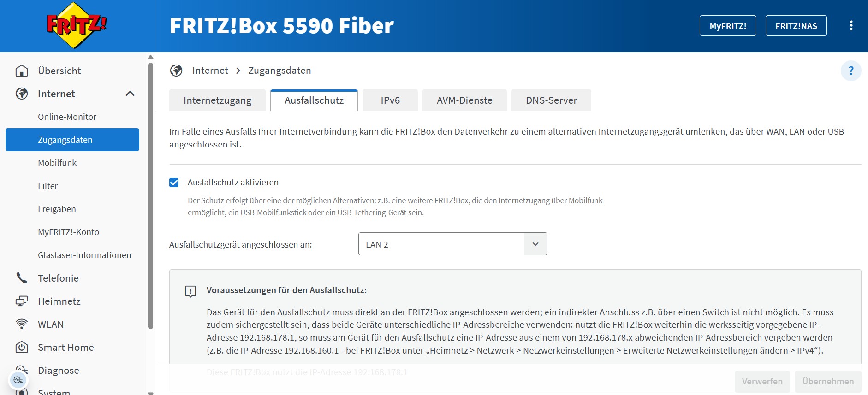Collapse the Internet menu section
Viewport: 868px width, 395px height.
130,94
